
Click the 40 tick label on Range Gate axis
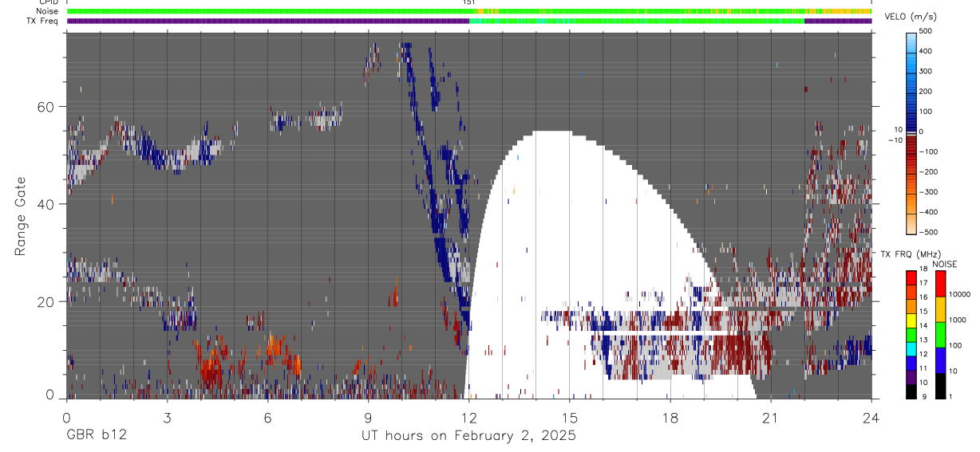[x=46, y=204]
